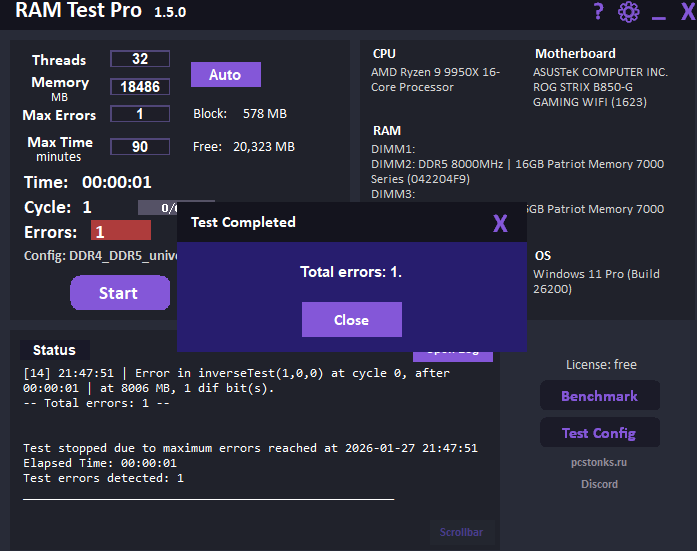Viewport: 697px width, 551px height.
Task: Close the Test Completed dialog with X
Action: 500,223
